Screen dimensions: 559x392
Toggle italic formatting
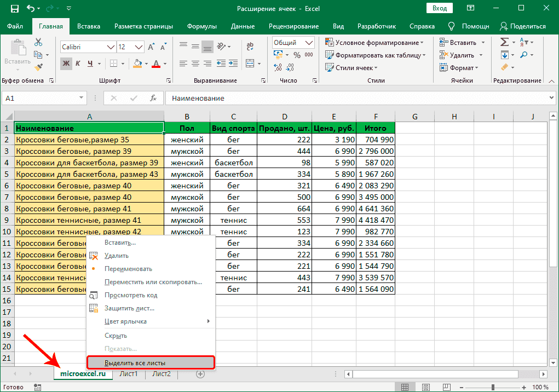click(77, 64)
